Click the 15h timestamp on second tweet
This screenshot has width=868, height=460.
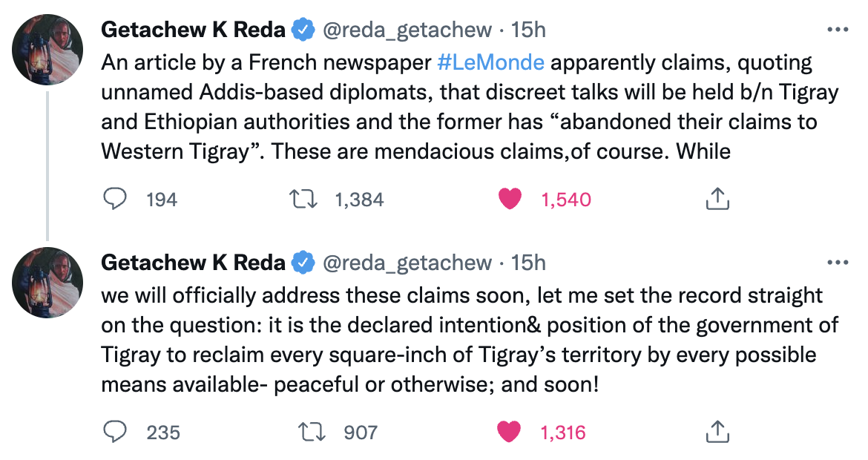(x=529, y=263)
